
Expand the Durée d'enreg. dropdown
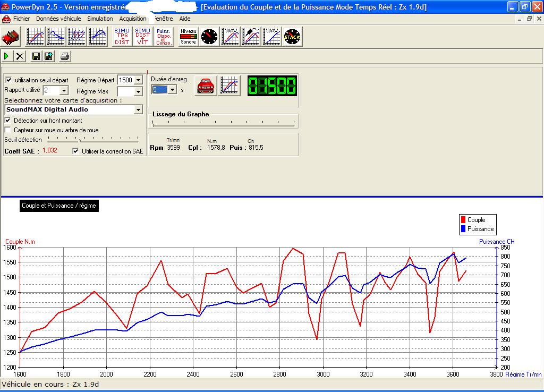(x=172, y=90)
